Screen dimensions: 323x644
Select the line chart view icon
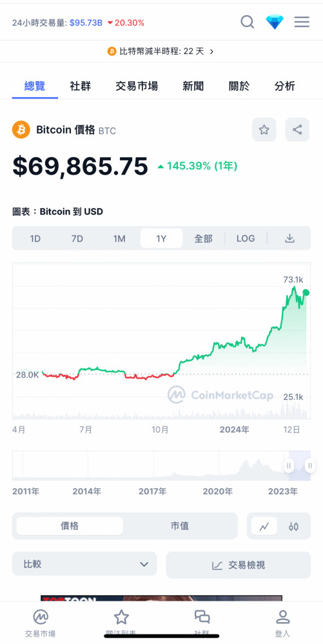264,526
